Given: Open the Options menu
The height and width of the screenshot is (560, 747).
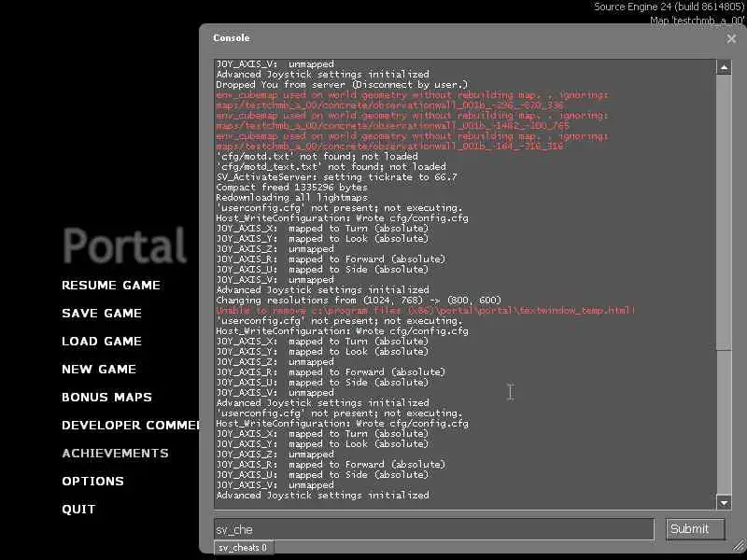Looking at the screenshot, I should [92, 482].
